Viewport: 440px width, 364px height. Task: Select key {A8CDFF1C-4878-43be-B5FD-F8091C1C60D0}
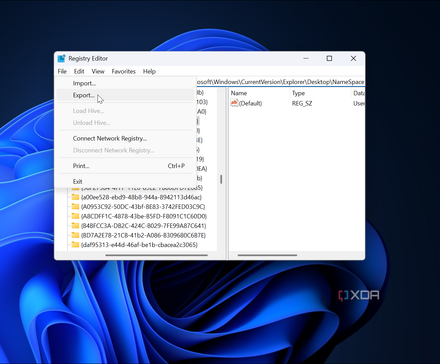point(144,216)
